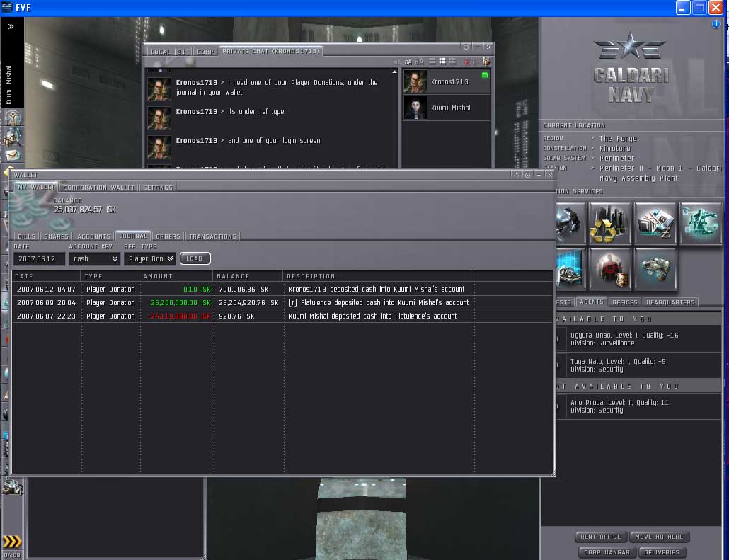Click the Move HQ Here button

659,537
